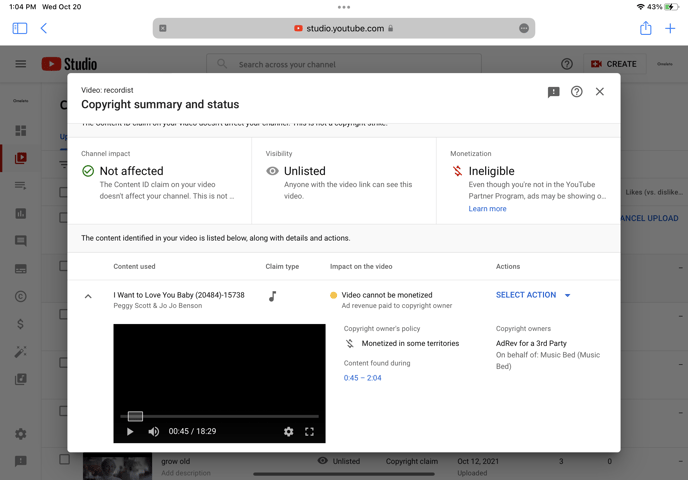Tap the Safari share icon
The image size is (688, 480).
pos(645,28)
